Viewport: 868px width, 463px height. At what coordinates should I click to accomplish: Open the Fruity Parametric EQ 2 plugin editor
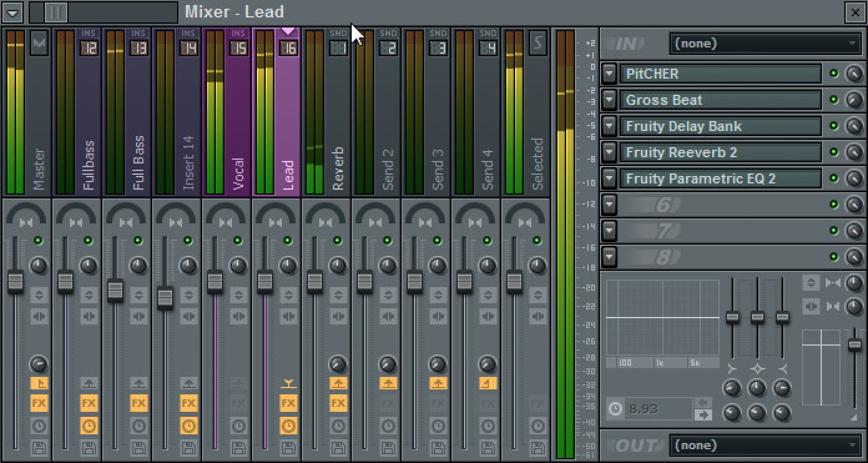click(x=720, y=178)
